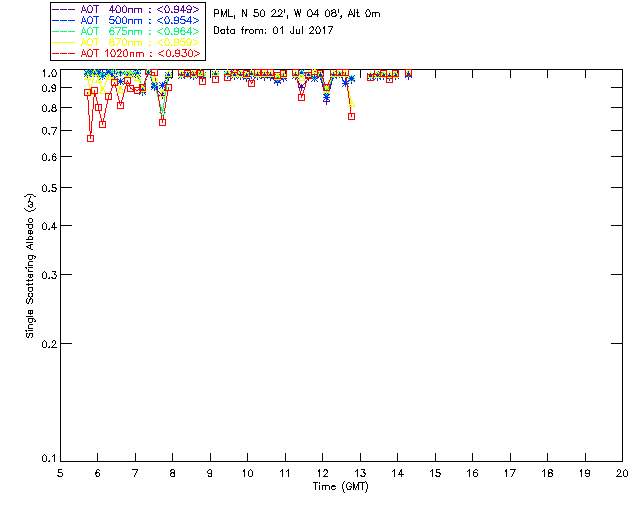This screenshot has width=640, height=512.
Task: Click the x-axis tick label 5
Action: click(60, 473)
